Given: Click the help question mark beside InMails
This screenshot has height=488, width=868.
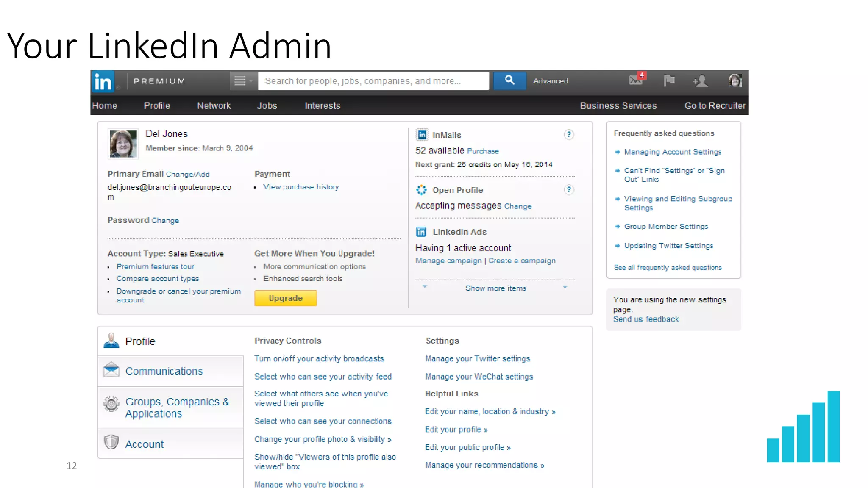Looking at the screenshot, I should click(x=569, y=135).
